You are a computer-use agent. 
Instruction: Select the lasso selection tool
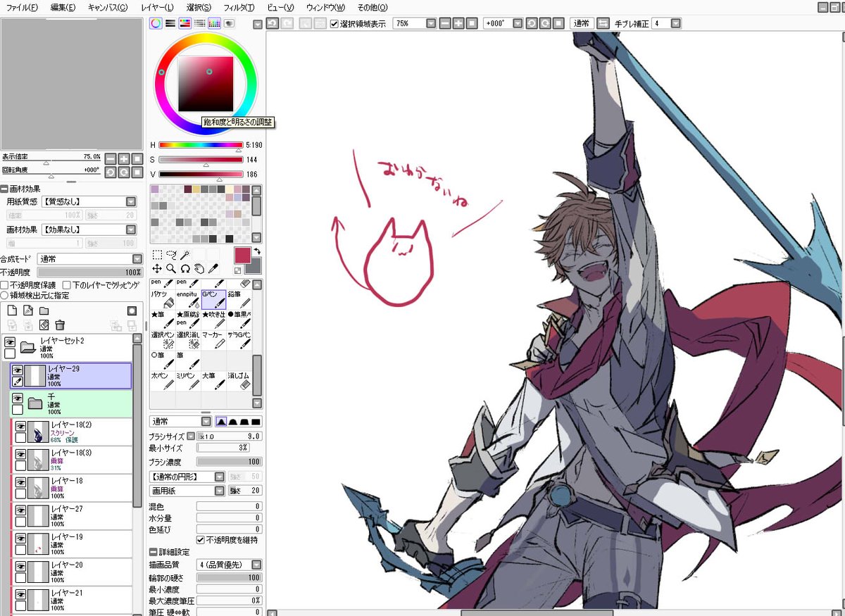[171, 255]
